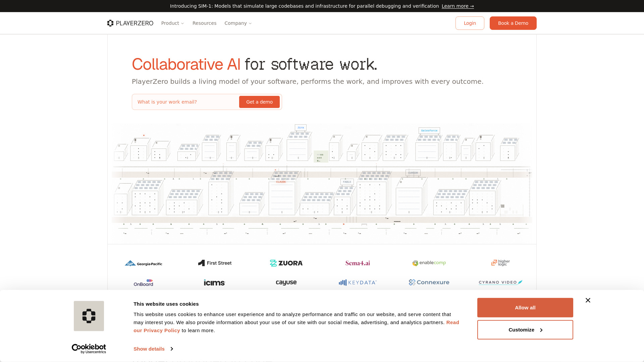Click the 'Introducing SIM-1' announcement text
The image size is (644, 362).
305,6
